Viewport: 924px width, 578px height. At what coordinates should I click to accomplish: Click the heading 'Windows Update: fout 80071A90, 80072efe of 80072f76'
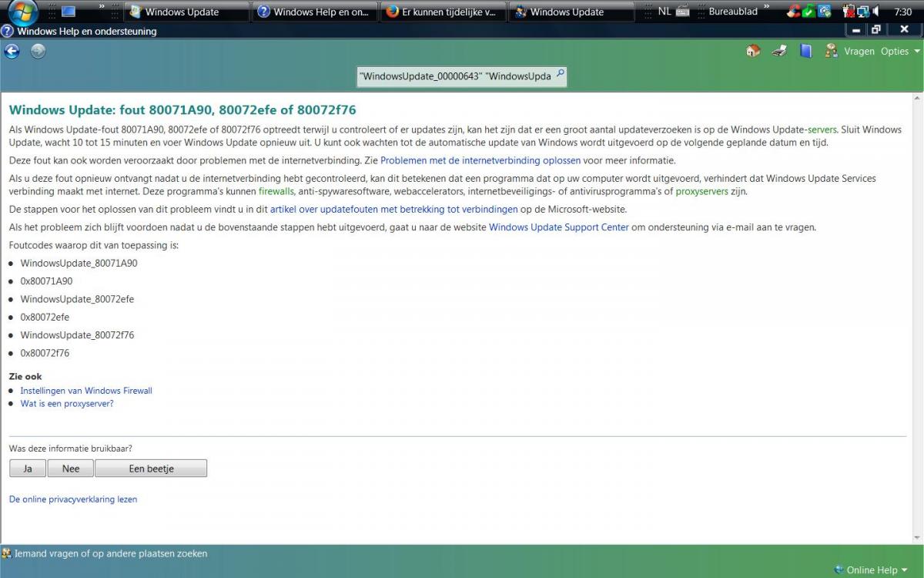[182, 110]
